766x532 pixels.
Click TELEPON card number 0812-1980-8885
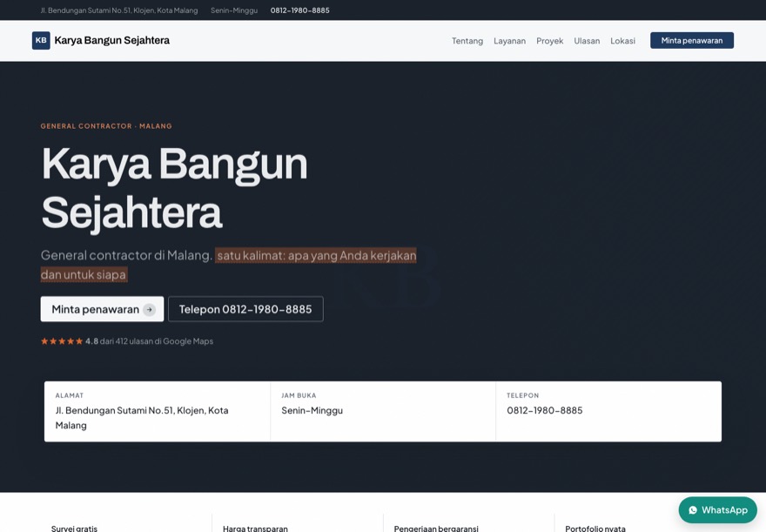(545, 410)
